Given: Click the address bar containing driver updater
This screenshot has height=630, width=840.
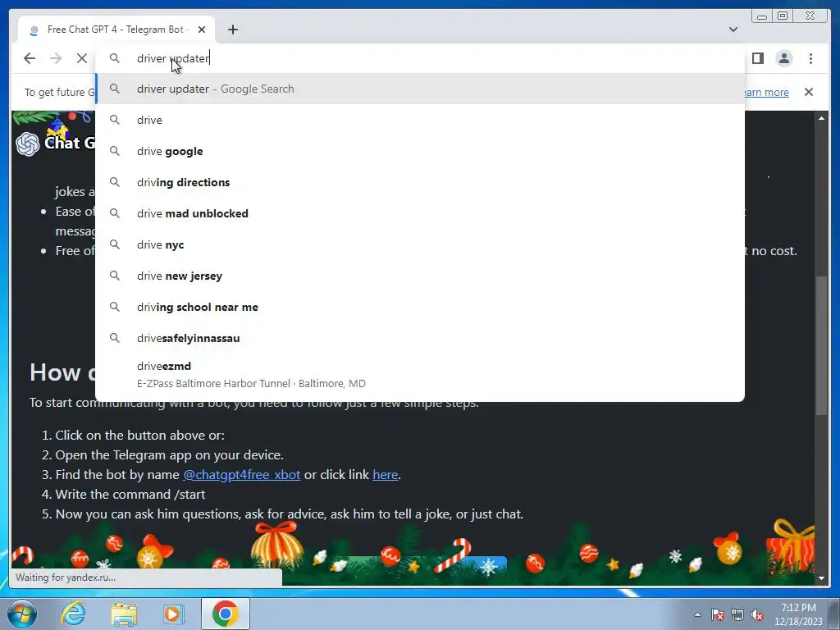Looking at the screenshot, I should (x=420, y=58).
